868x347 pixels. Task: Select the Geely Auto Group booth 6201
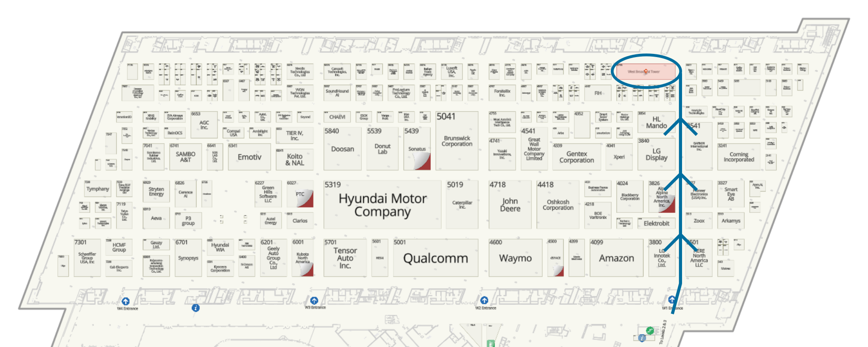pyautogui.click(x=273, y=258)
